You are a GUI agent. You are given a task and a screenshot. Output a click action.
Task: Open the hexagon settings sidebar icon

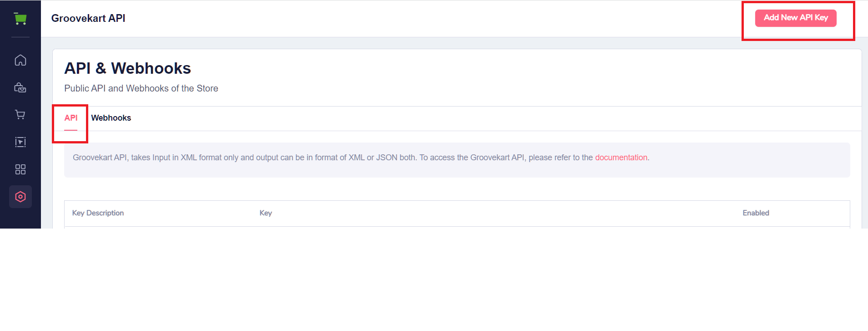20,197
